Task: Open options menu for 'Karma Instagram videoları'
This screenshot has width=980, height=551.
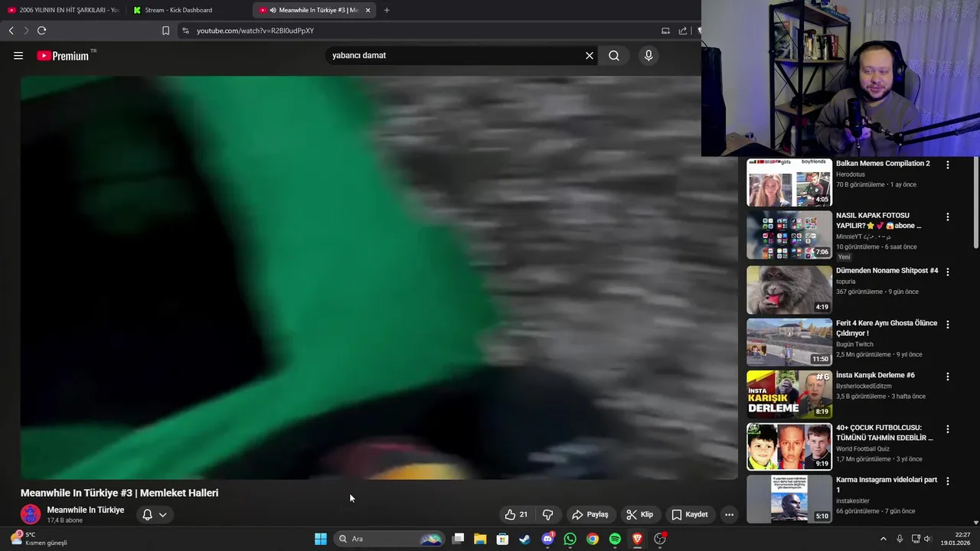Action: tap(948, 481)
